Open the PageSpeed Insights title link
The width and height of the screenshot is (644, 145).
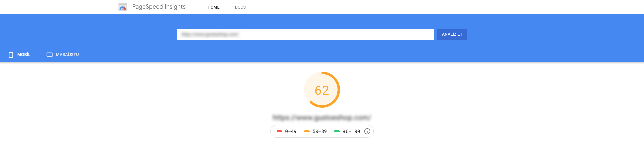(x=159, y=7)
